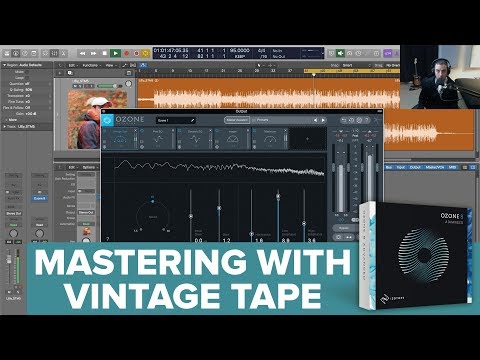The height and width of the screenshot is (360, 480).
Task: Remove the Vintage Tape module with its X
Action: 135,131
